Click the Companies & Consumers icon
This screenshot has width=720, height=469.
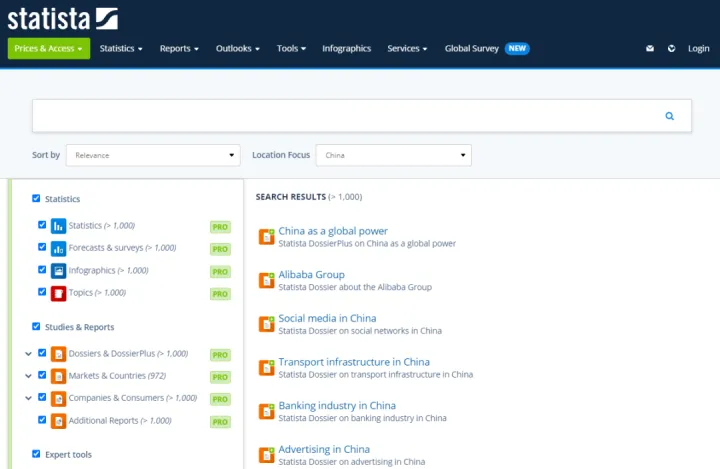pos(58,399)
